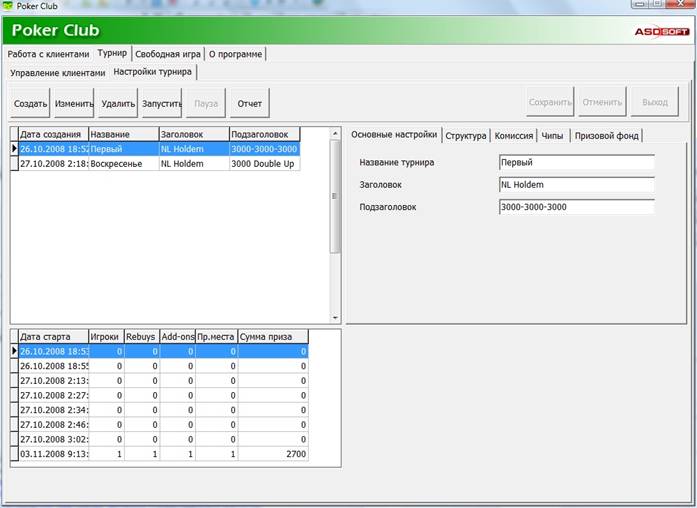
Task: Switch to Работа с клиентами tab
Action: (48, 53)
